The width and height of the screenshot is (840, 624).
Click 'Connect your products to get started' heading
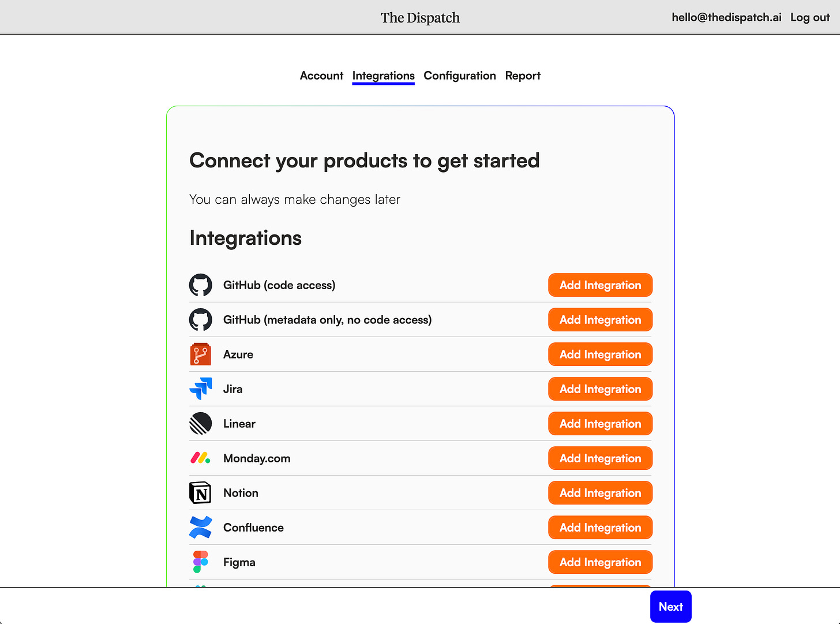point(365,160)
